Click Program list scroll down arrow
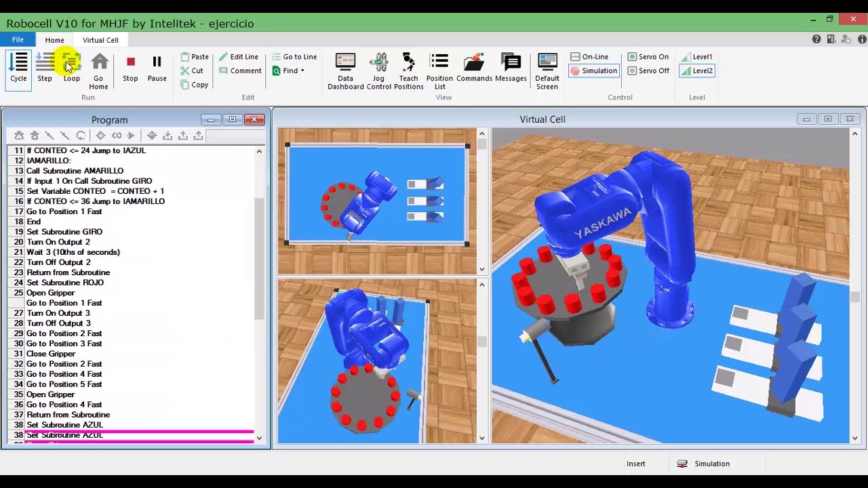The image size is (868, 488). click(259, 439)
